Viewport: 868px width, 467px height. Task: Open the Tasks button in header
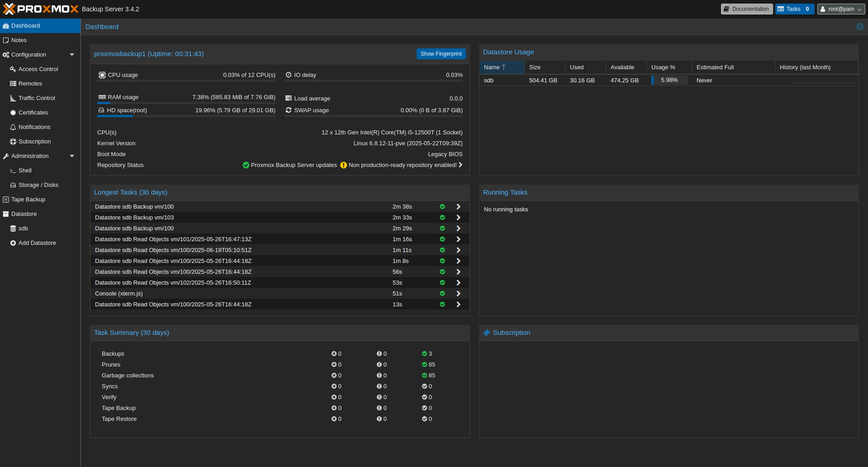point(795,9)
